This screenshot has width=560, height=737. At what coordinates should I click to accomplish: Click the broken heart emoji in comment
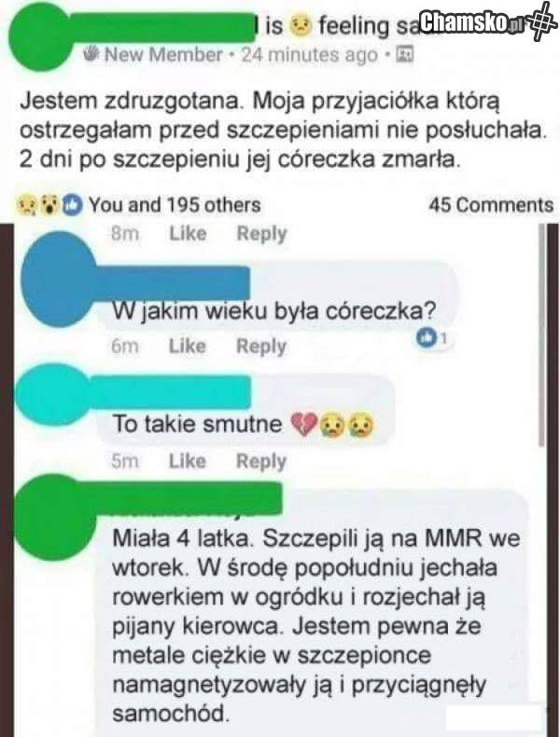click(x=303, y=424)
